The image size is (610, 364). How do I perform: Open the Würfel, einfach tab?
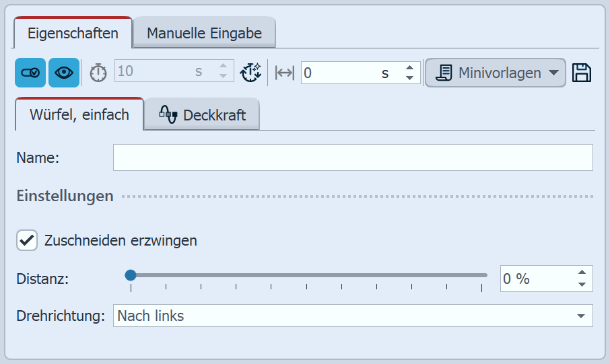tap(79, 114)
